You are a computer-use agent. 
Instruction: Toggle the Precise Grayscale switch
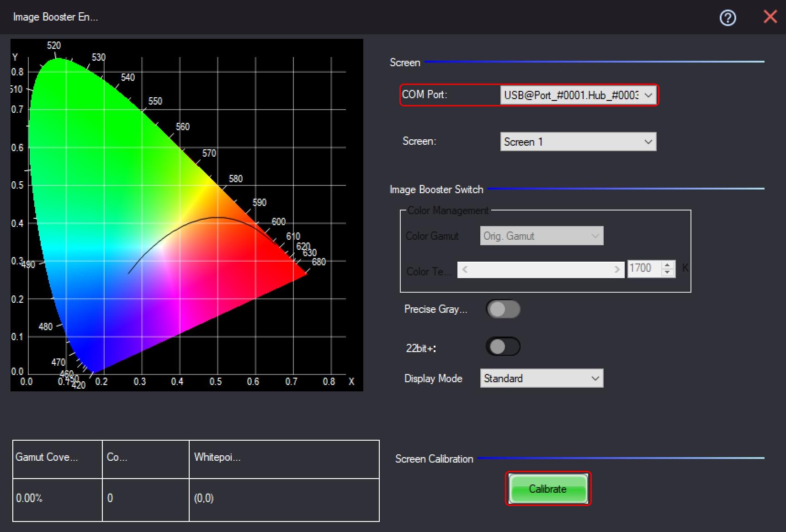pos(503,309)
